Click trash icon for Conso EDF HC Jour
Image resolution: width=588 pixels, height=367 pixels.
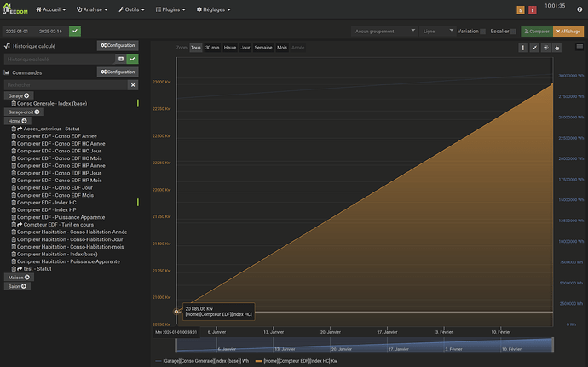coord(14,151)
